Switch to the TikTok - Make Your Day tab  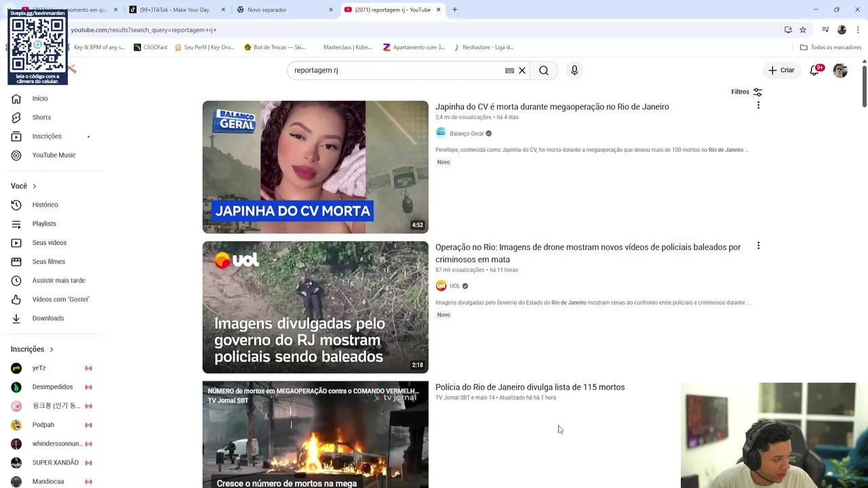click(x=174, y=10)
